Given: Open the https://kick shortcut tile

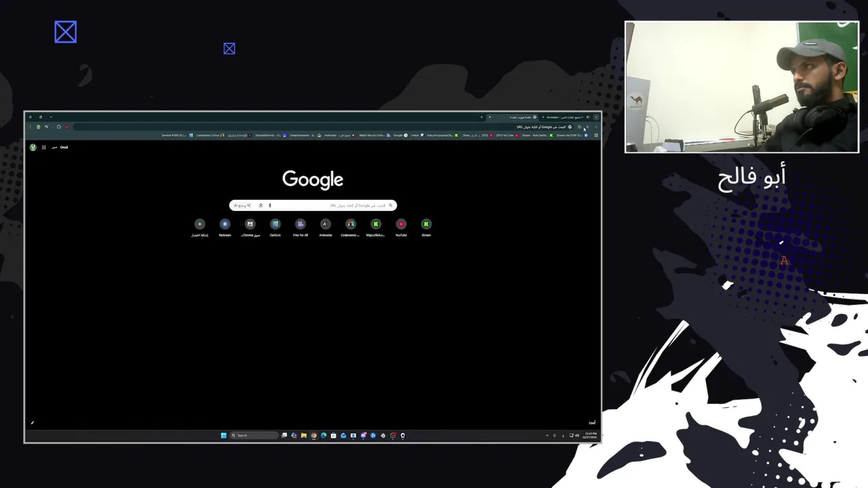Looking at the screenshot, I should pyautogui.click(x=376, y=226).
